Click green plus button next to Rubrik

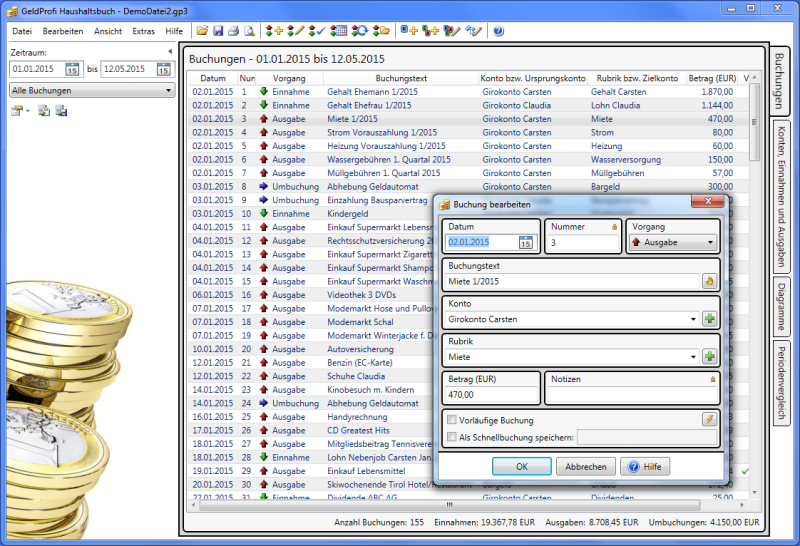[x=710, y=356]
